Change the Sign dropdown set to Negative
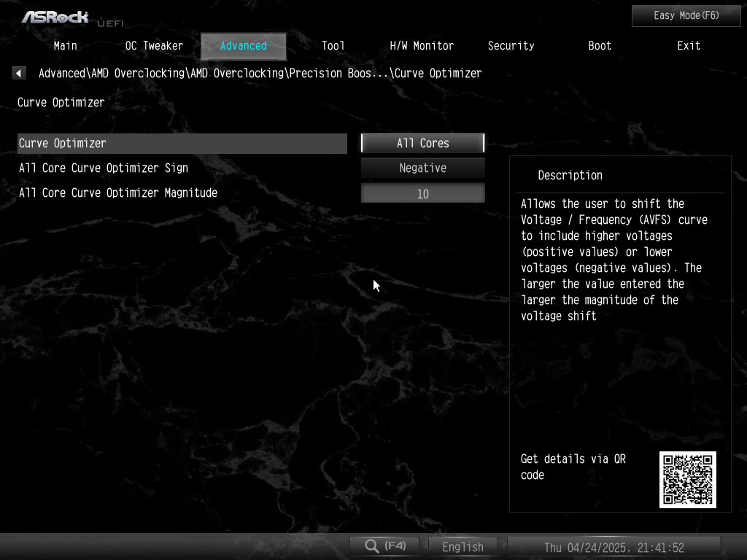 pyautogui.click(x=422, y=168)
